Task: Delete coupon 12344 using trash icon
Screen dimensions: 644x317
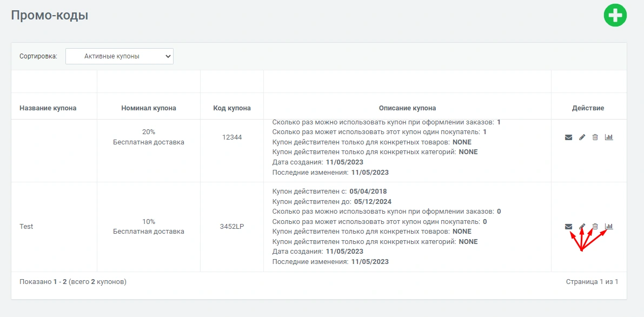Action: [595, 137]
